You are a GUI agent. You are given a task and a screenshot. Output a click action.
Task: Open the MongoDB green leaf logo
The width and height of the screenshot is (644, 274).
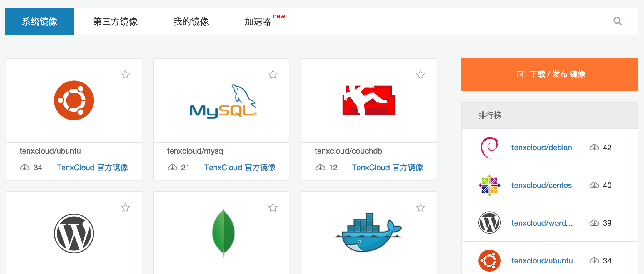(x=223, y=234)
